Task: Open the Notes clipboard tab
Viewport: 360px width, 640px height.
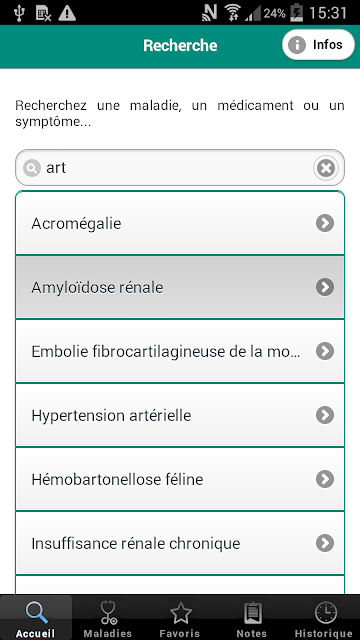Action: [252, 618]
